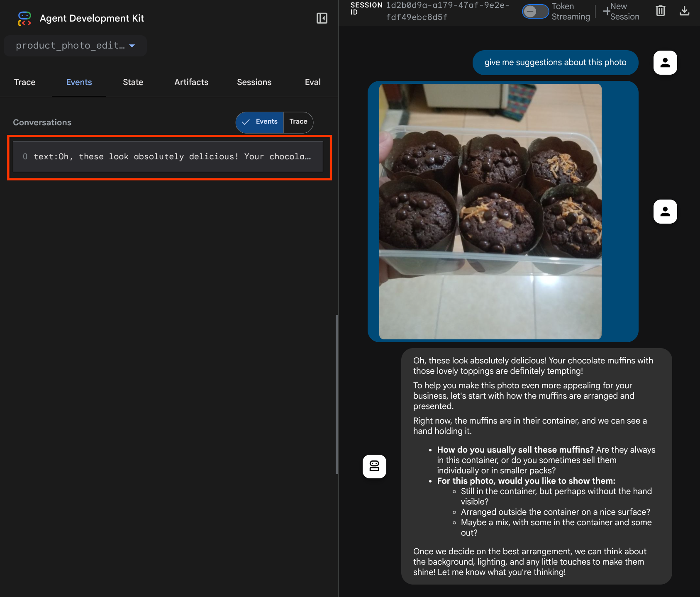The height and width of the screenshot is (597, 700).
Task: Click the robot agent avatar icon
Action: [x=374, y=466]
